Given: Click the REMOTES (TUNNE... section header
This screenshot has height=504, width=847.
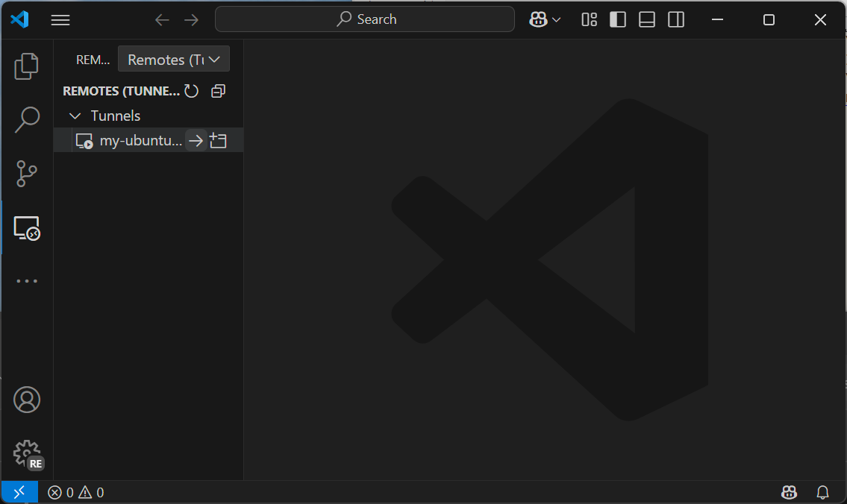Looking at the screenshot, I should (x=122, y=91).
